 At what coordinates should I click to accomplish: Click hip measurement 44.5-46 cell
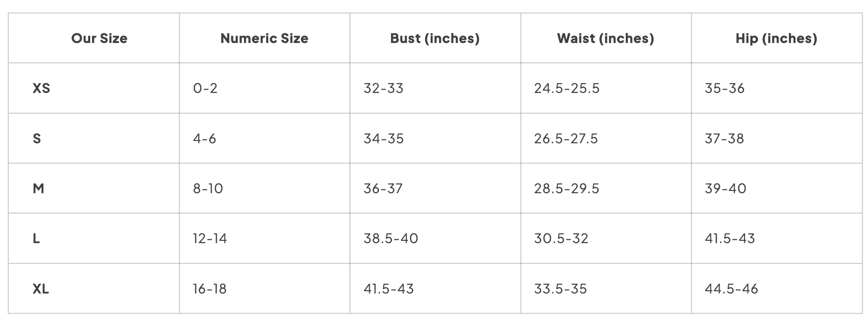[732, 289]
